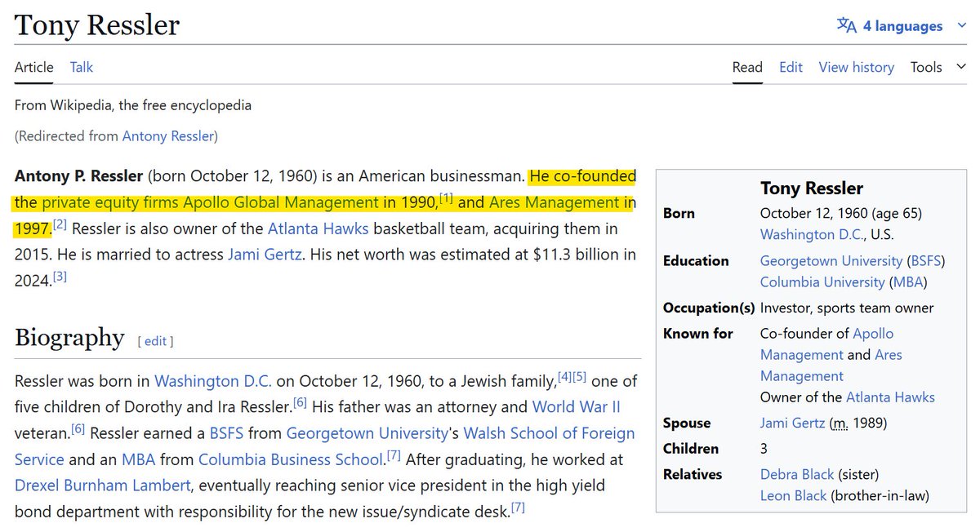Click the Debra Black sister link

(x=797, y=474)
